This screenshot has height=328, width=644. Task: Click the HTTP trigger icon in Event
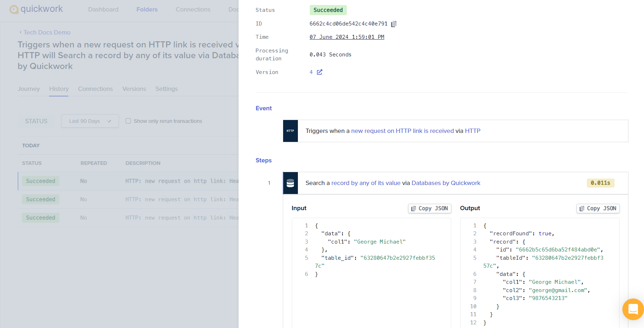pos(290,131)
